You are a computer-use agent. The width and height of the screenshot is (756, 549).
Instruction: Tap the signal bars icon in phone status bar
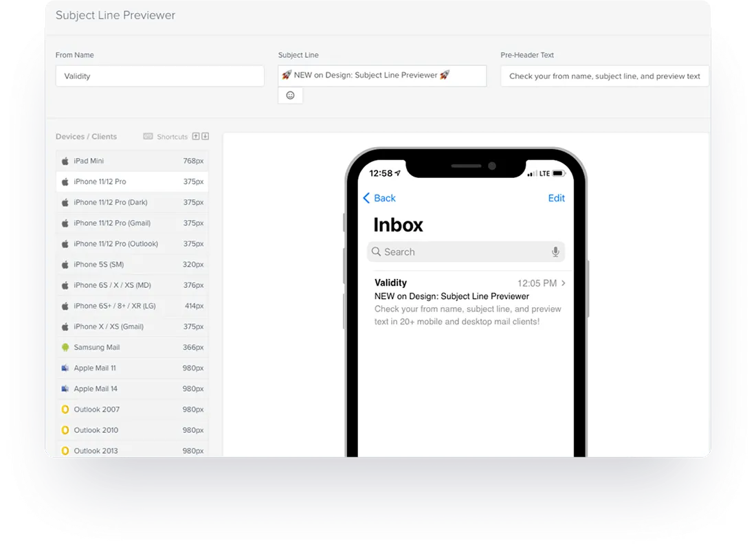click(x=532, y=174)
